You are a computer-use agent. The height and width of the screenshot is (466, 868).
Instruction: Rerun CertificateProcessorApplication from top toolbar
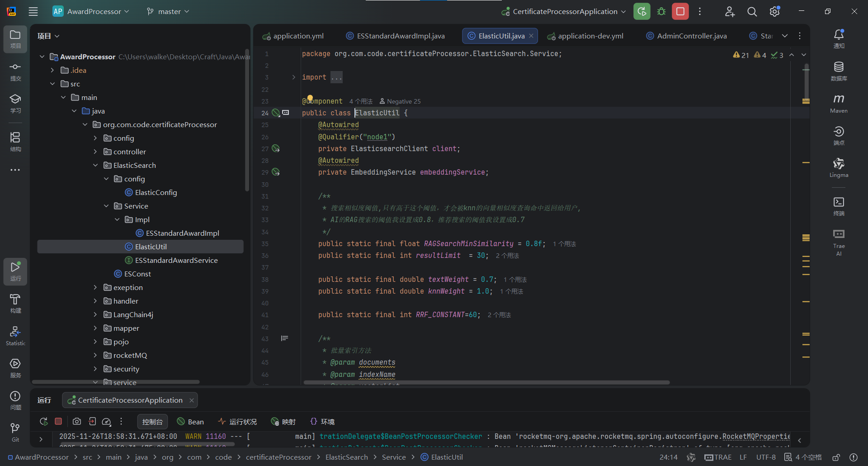[x=642, y=11]
